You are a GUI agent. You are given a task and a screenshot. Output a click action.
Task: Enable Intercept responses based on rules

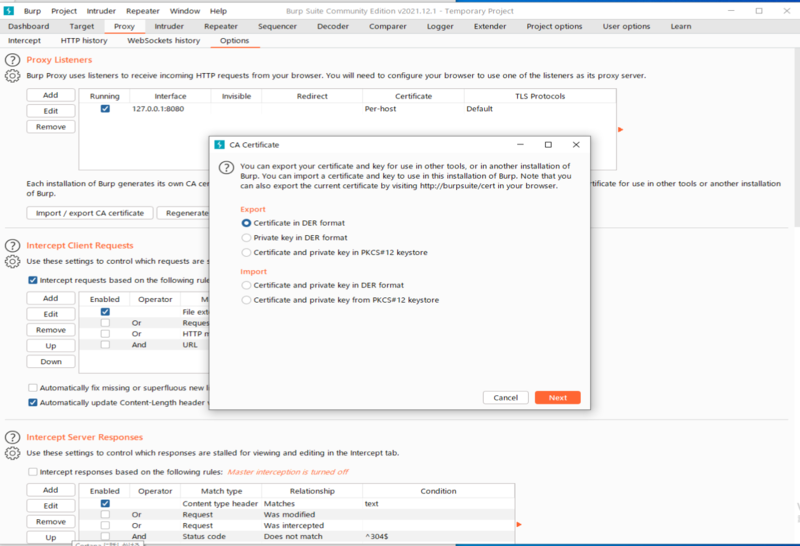(33, 472)
